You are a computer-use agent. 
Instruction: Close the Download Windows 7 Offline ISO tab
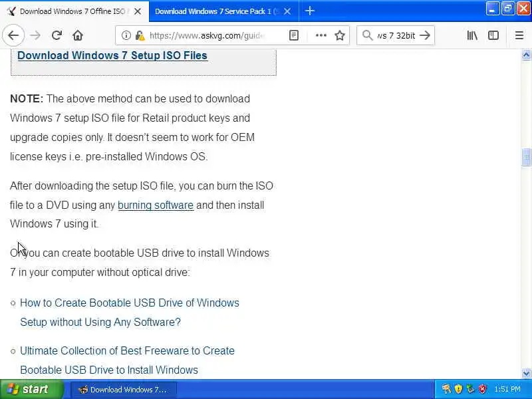[138, 11]
